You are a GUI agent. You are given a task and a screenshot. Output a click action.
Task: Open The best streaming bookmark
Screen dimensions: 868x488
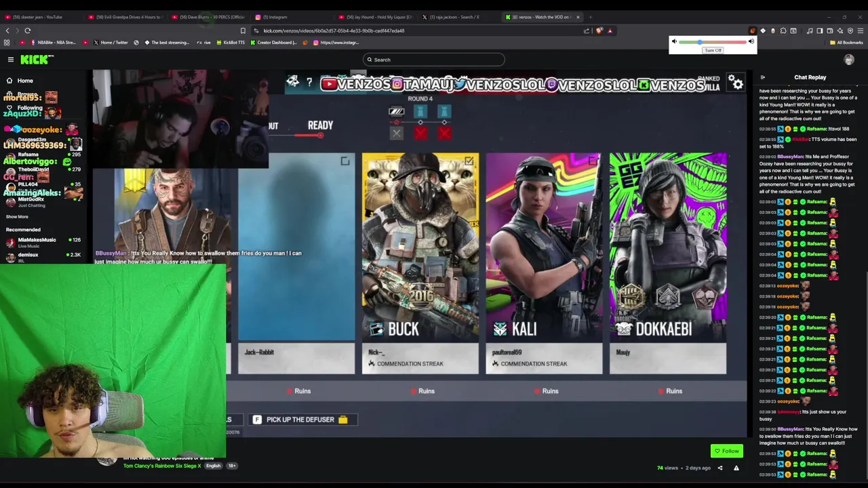[166, 43]
